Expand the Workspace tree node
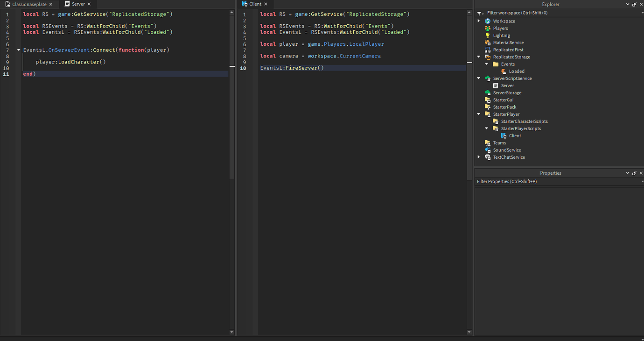644x341 pixels. point(478,21)
